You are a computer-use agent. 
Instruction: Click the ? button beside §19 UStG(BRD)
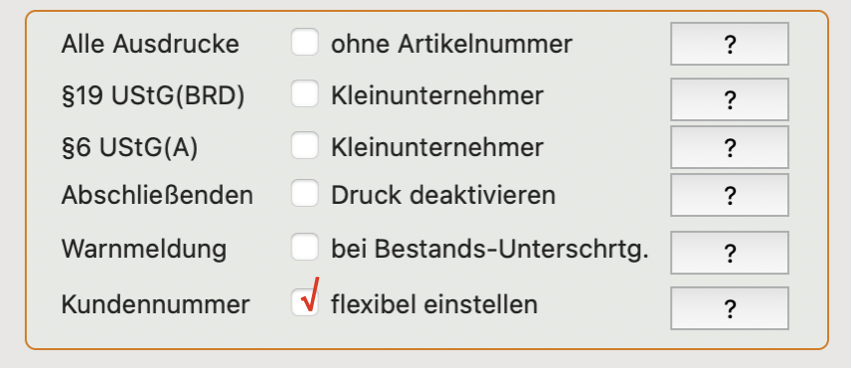coord(729,99)
